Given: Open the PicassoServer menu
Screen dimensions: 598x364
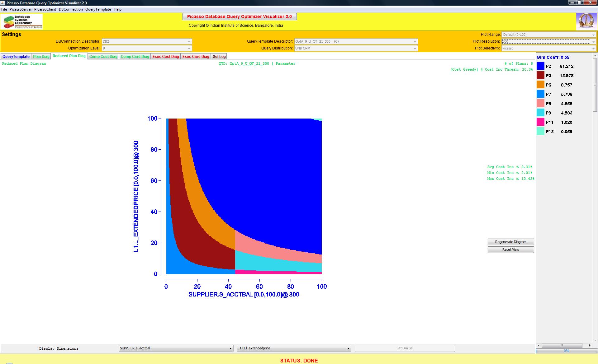Looking at the screenshot, I should (21, 9).
